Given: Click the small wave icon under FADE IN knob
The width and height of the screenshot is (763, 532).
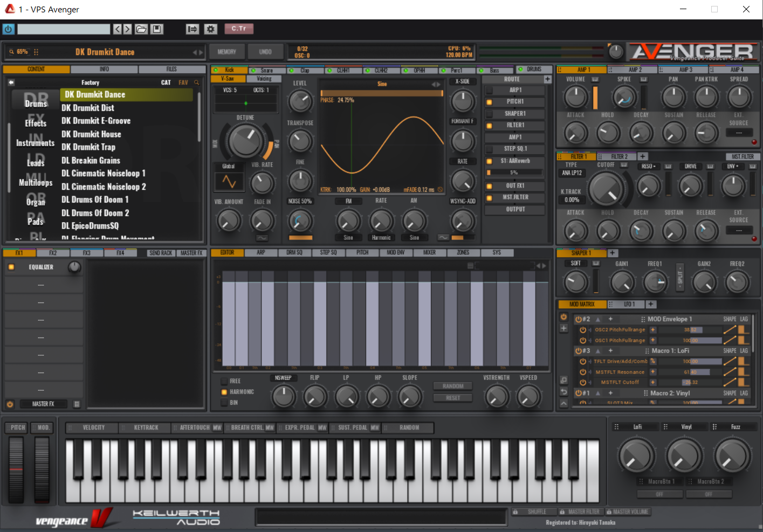Looking at the screenshot, I should click(262, 238).
